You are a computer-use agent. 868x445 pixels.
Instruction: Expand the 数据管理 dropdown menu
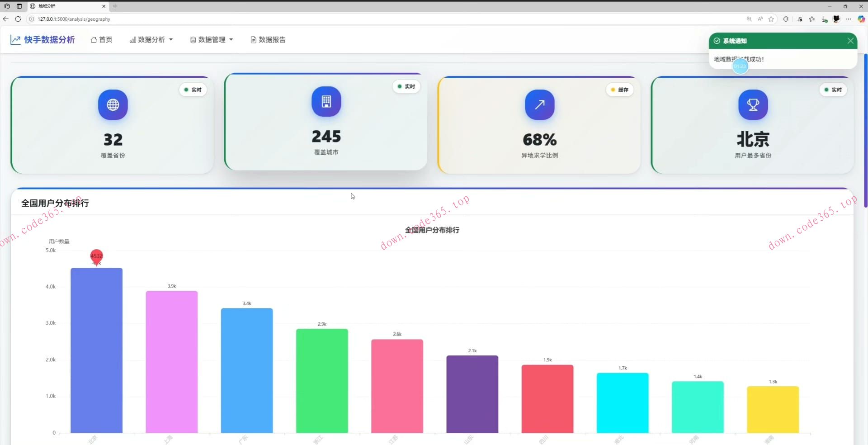(212, 40)
